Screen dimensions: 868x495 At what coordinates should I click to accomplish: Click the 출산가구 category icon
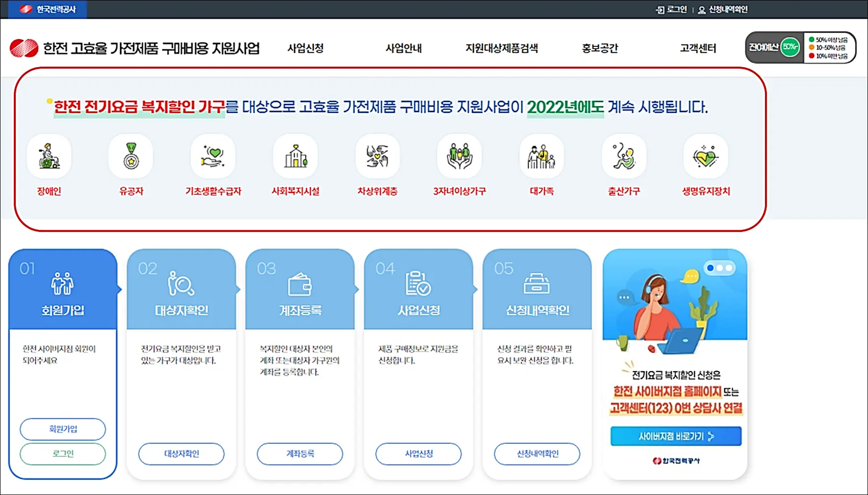[623, 156]
